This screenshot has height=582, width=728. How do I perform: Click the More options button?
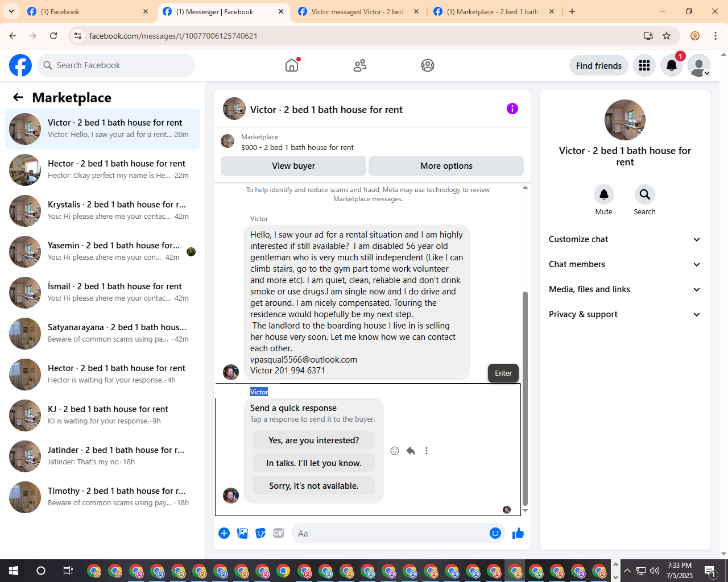point(446,166)
